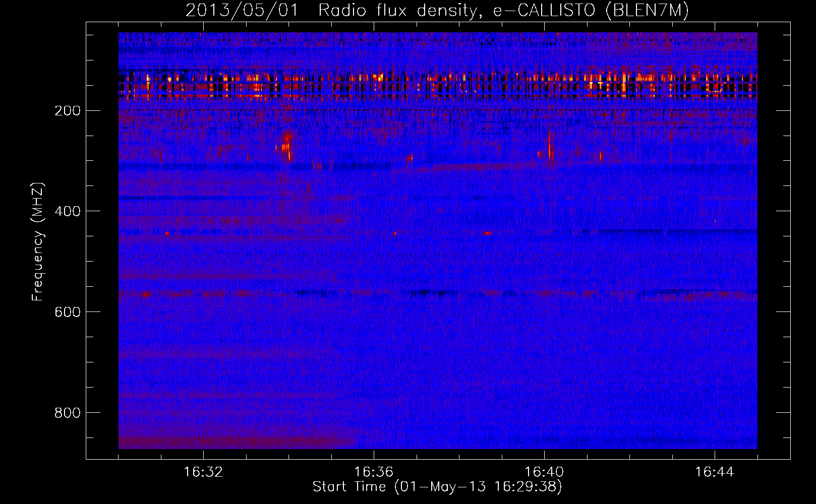
Task: Click the 'Start Time (01-May-13 16:29:38)' label
Action: pos(437,487)
